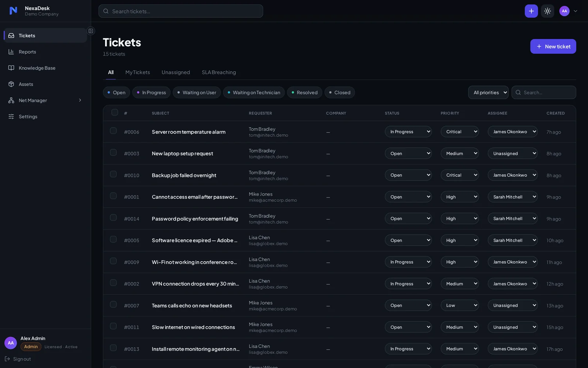Open status dropdown for ticket #0013
588x368 pixels.
pyautogui.click(x=408, y=349)
